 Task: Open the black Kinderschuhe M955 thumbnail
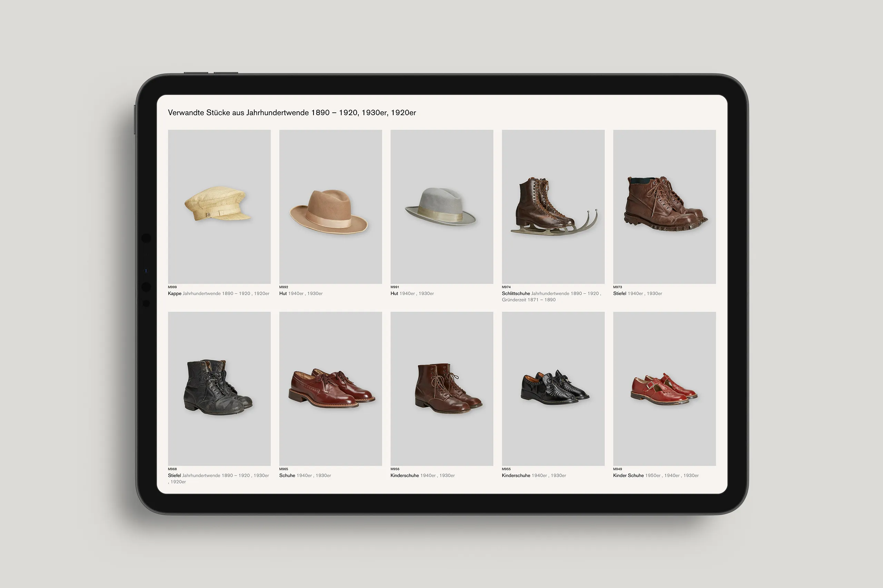pyautogui.click(x=553, y=388)
